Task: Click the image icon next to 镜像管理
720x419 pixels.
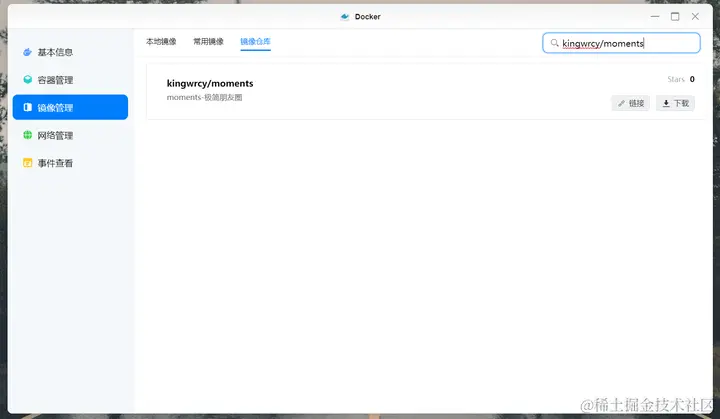Action: pyautogui.click(x=28, y=107)
